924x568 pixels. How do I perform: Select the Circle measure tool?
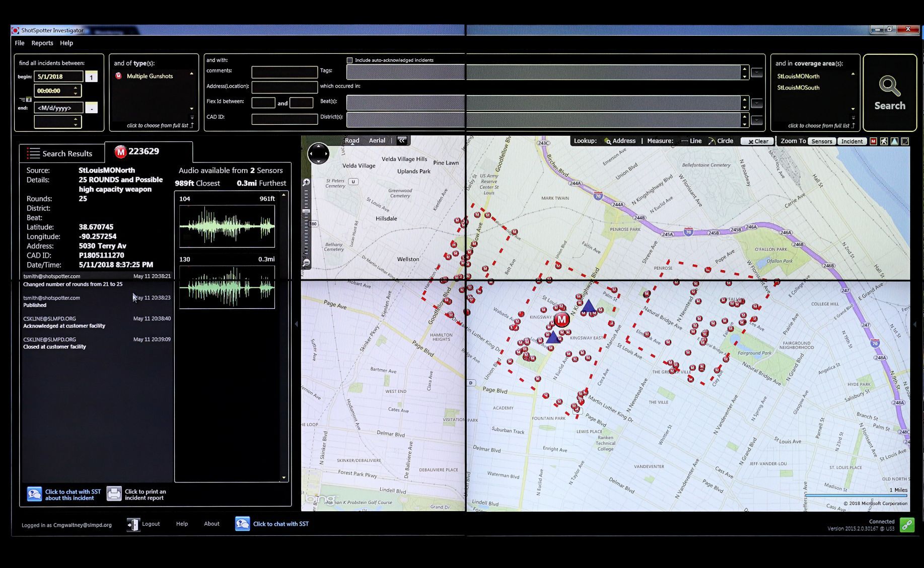721,141
